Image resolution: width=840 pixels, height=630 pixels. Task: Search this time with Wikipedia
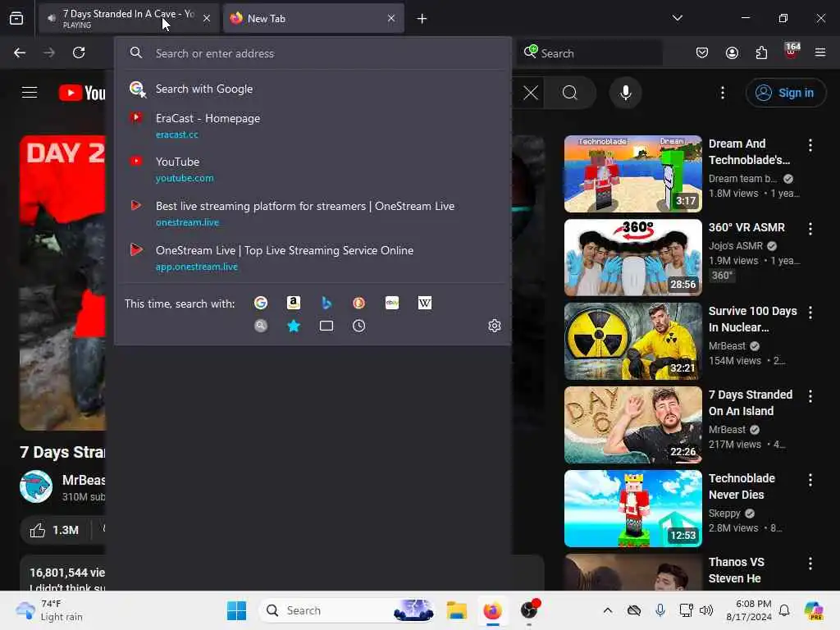click(x=424, y=304)
